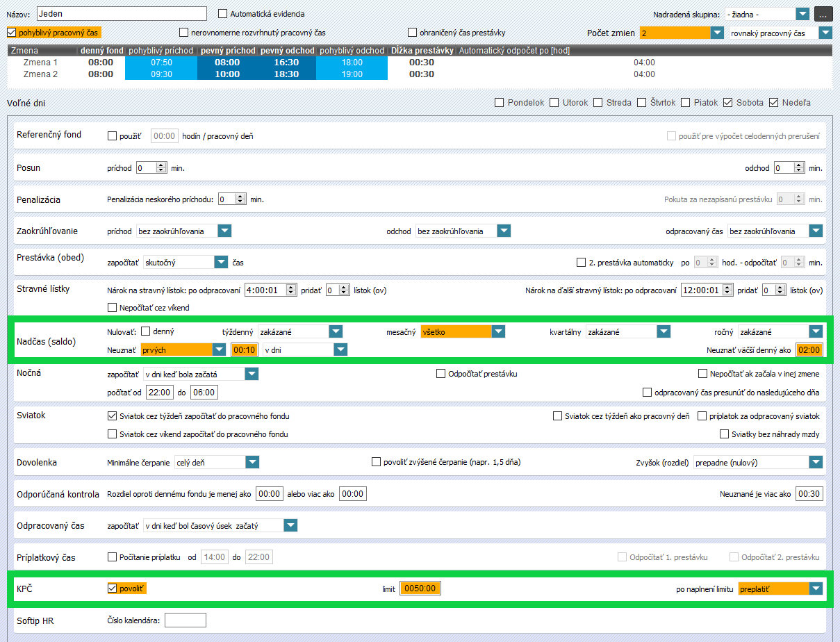Open the Nadradená skupina dropdown
Screen dimensions: 840x642
[x=802, y=14]
